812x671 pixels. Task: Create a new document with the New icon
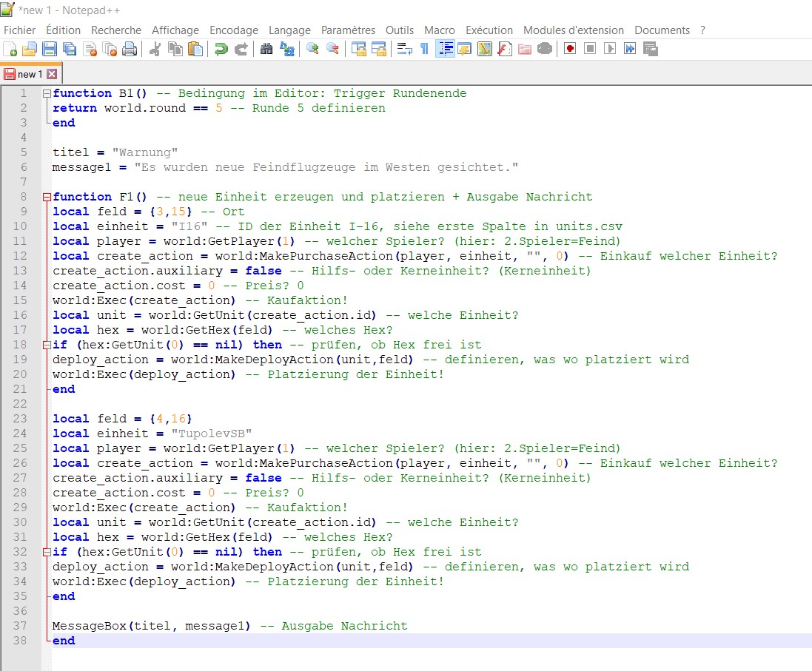10,49
